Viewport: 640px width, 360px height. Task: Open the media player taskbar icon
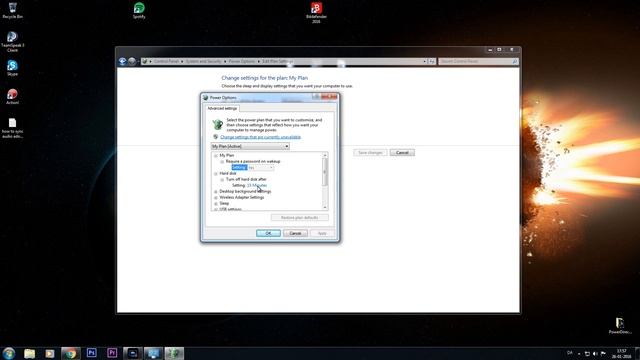[x=50, y=353]
